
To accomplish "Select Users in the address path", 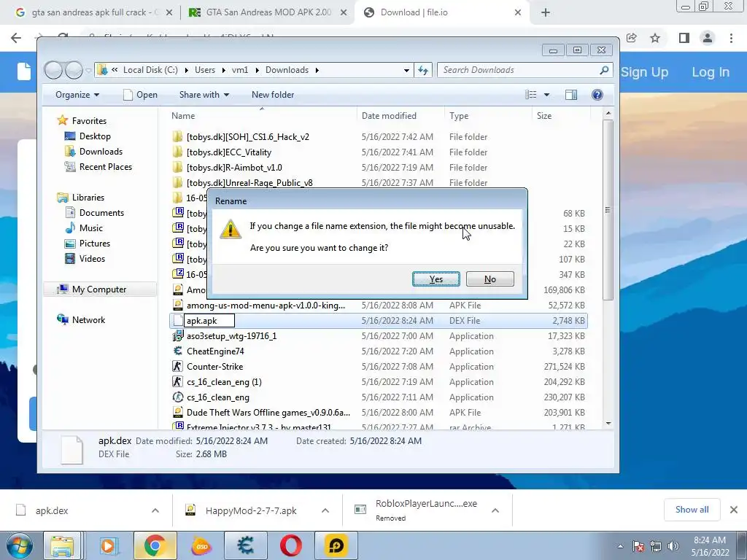I will tap(205, 70).
